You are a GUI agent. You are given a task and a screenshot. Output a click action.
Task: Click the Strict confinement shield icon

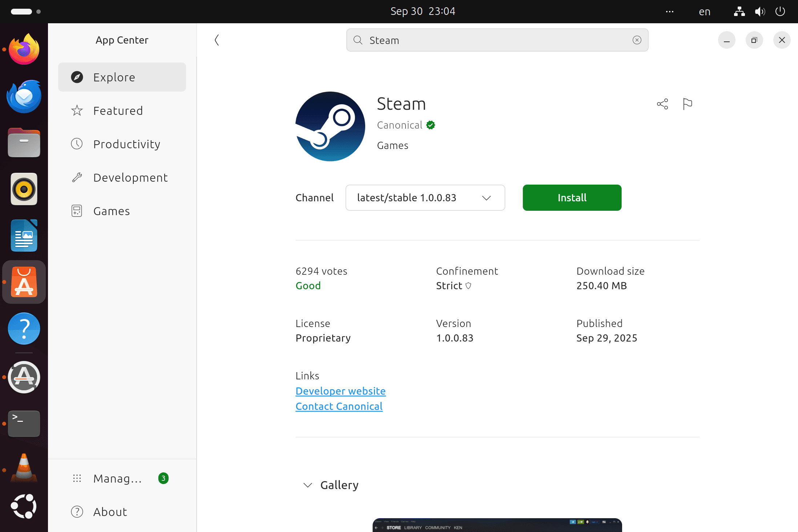tap(468, 286)
